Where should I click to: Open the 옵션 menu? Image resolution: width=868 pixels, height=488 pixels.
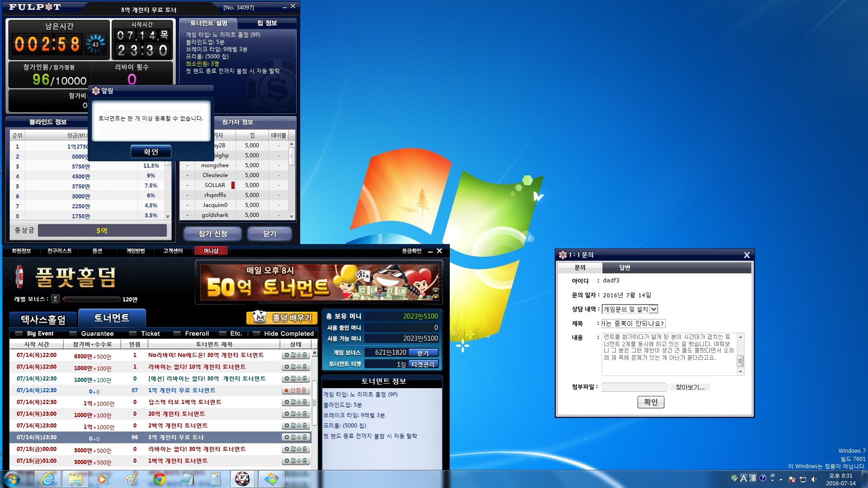97,251
